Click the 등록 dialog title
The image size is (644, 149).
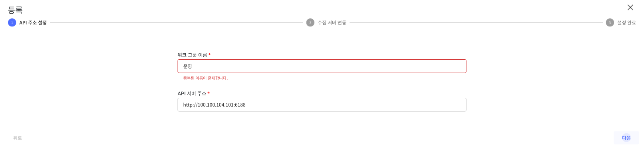point(15,10)
